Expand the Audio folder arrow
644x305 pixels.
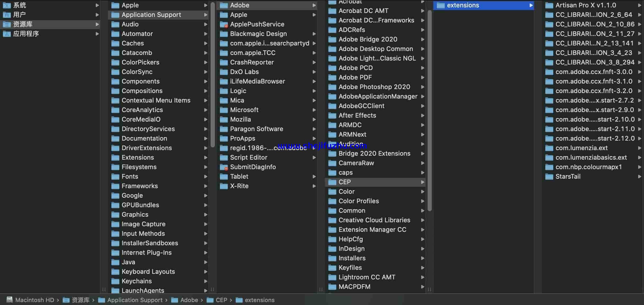(x=206, y=24)
